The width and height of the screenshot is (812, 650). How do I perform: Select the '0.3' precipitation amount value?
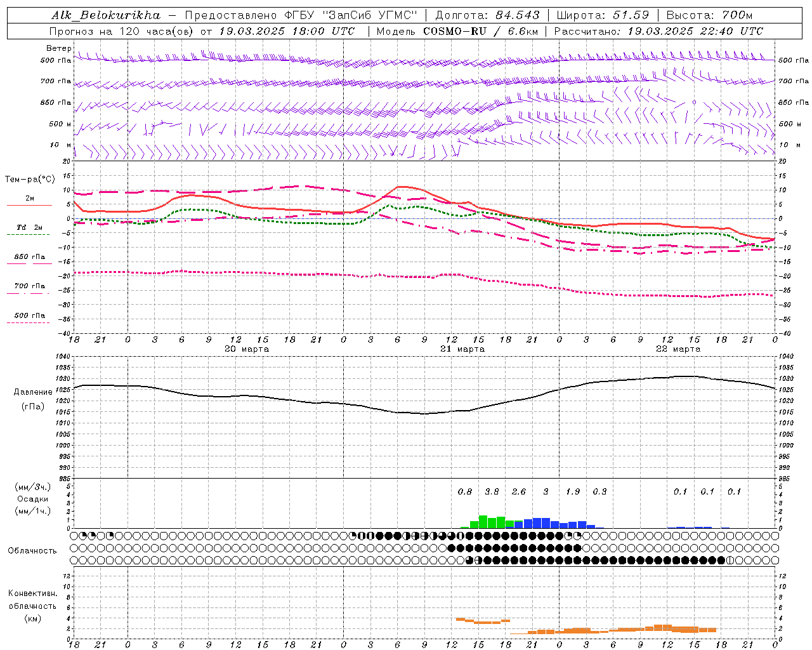[x=599, y=492]
